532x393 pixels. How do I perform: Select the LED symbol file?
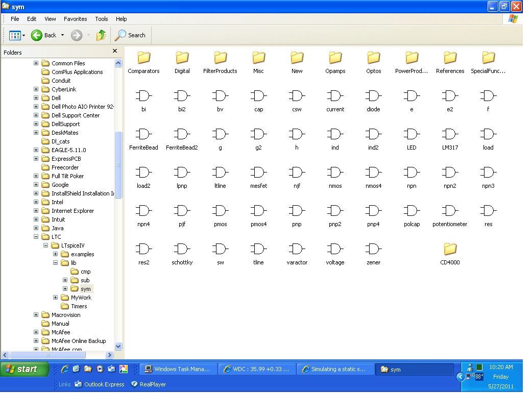tap(412, 139)
